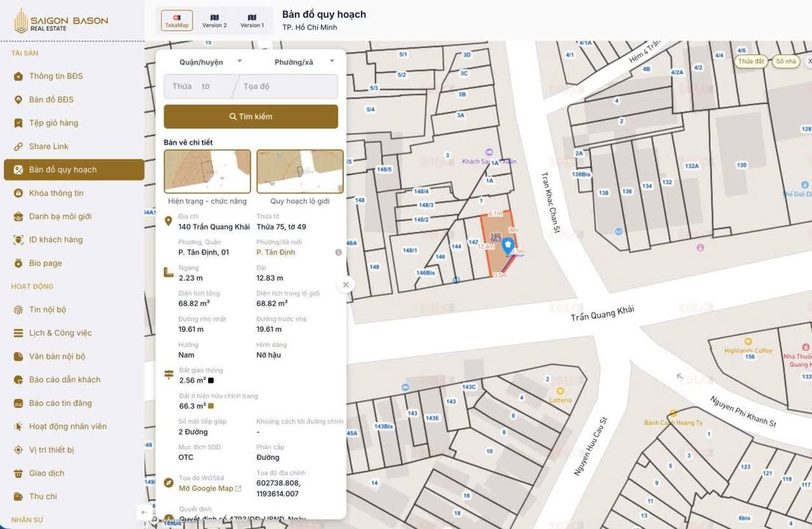Select the Version 1 map tab
Image resolution: width=812 pixels, height=529 pixels.
point(252,21)
